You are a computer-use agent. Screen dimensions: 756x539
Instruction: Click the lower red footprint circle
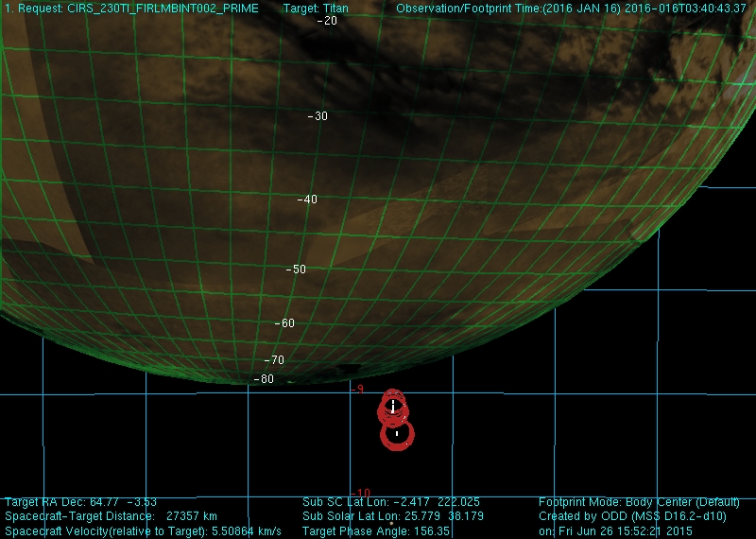pos(397,435)
